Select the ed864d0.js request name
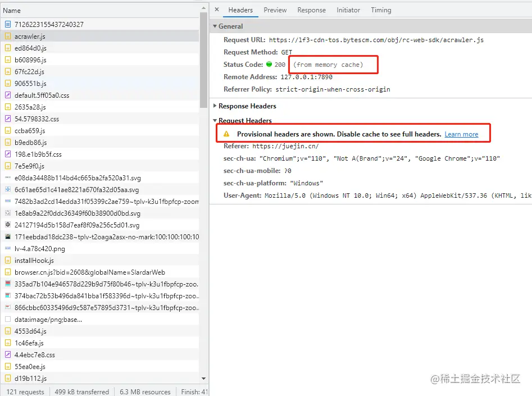 coord(30,48)
